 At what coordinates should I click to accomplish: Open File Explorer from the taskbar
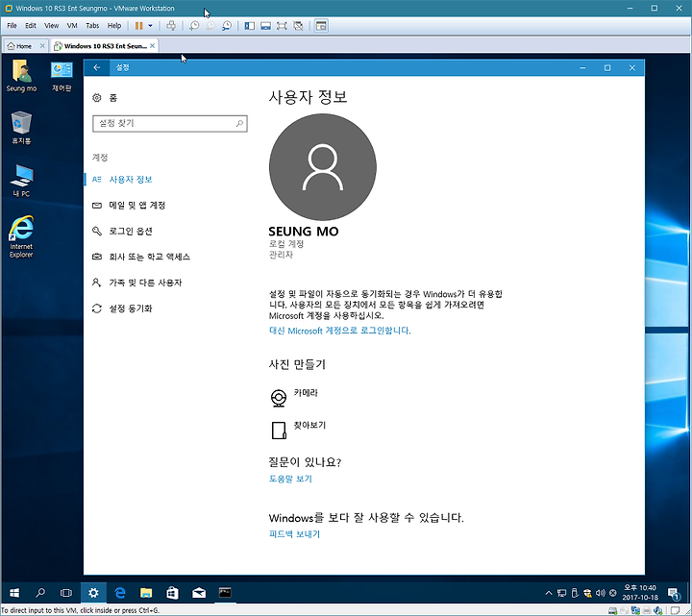tap(146, 593)
